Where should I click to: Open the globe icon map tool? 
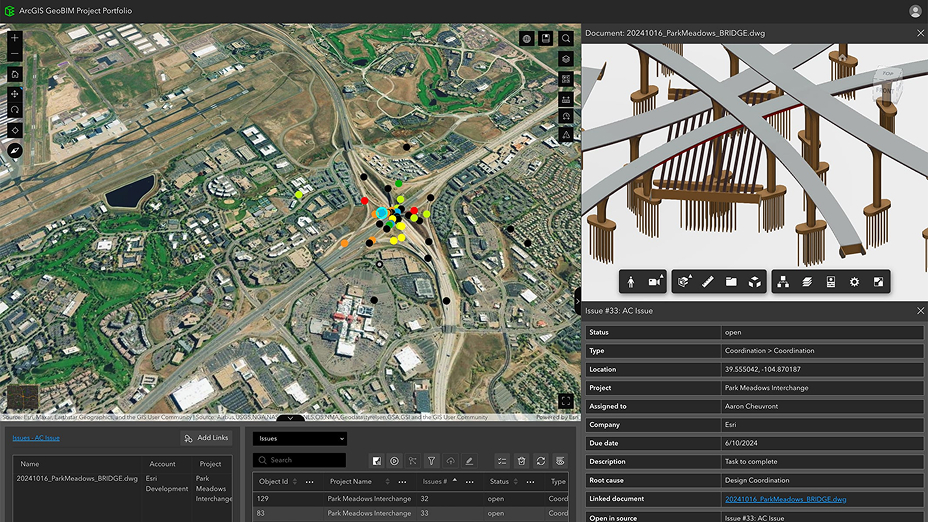coord(526,38)
